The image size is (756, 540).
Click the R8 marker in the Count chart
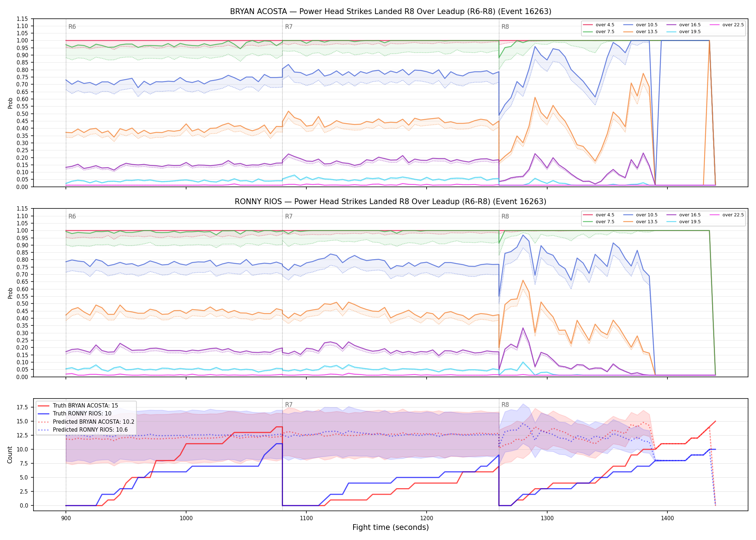[x=505, y=405]
